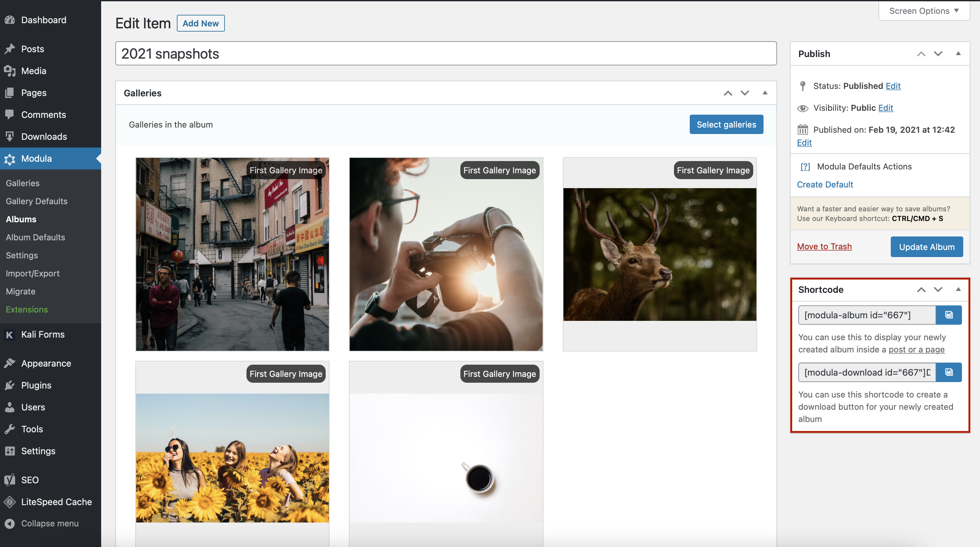Click the Modula Defaults help icon

point(805,167)
